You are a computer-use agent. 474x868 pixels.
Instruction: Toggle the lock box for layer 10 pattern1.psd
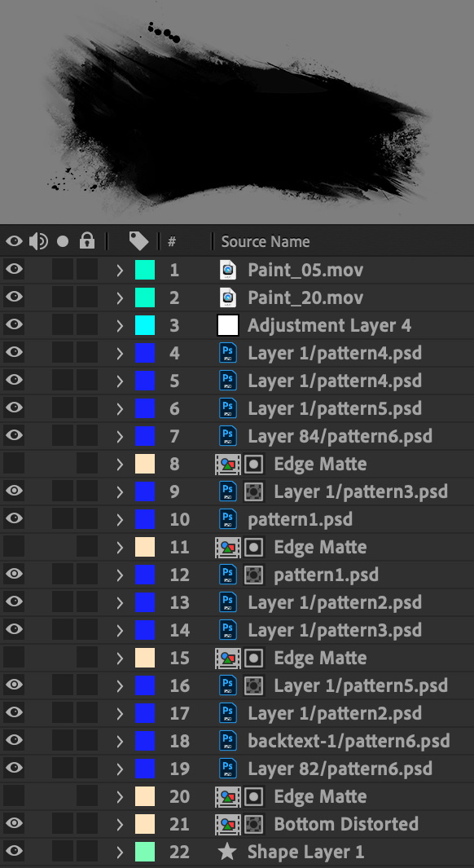[x=87, y=518]
